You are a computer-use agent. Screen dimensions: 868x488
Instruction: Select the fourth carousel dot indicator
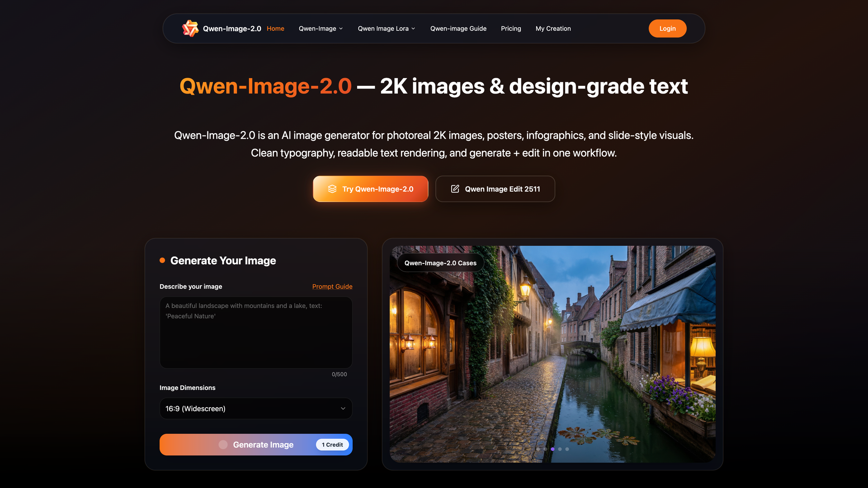coord(560,449)
